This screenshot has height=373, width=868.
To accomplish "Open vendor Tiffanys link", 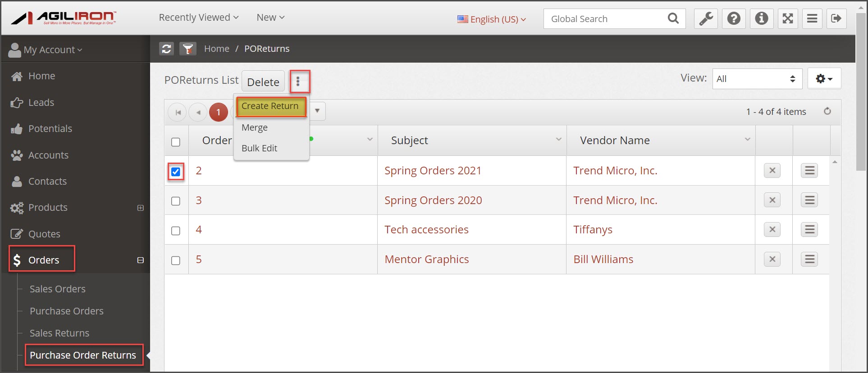I will (593, 230).
